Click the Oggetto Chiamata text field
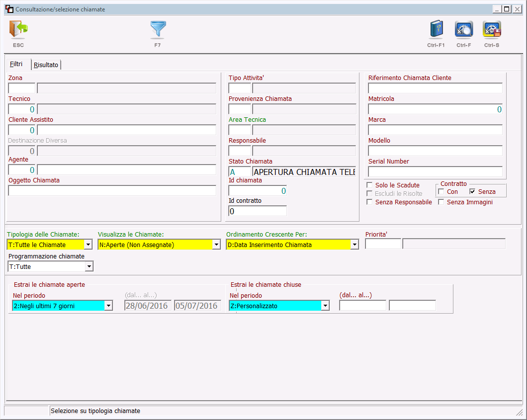 112,190
